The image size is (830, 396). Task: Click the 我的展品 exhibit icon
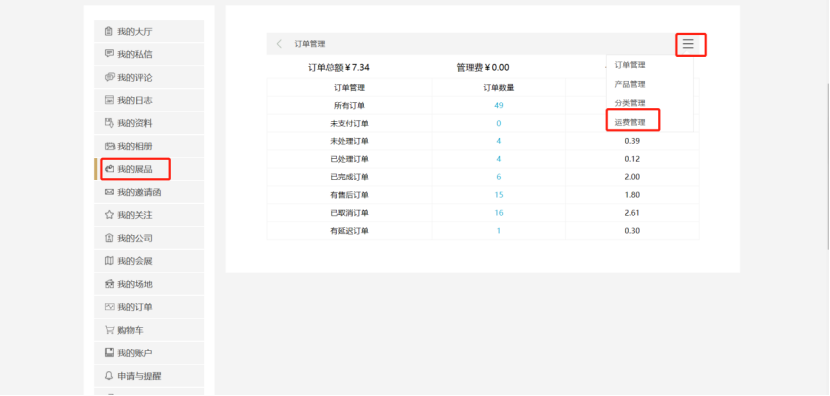click(110, 169)
